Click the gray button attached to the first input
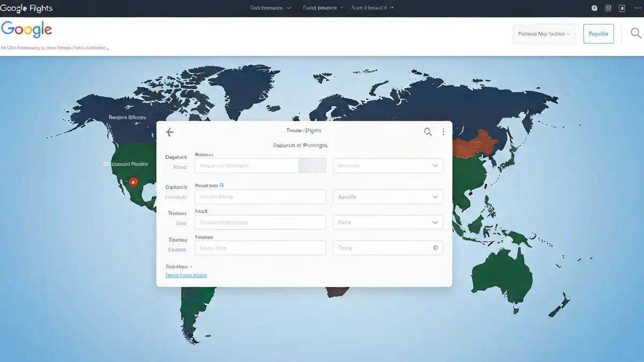The image size is (644, 362). [312, 166]
